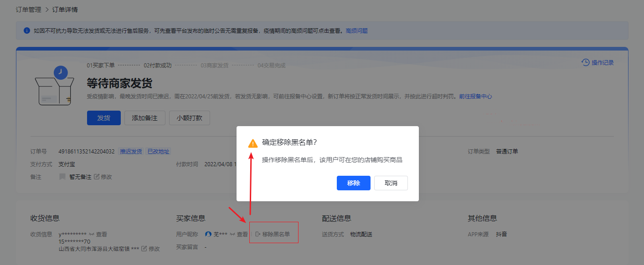Click edit icon beside the shipping address
Screen dimensions: 644x265
click(x=144, y=249)
